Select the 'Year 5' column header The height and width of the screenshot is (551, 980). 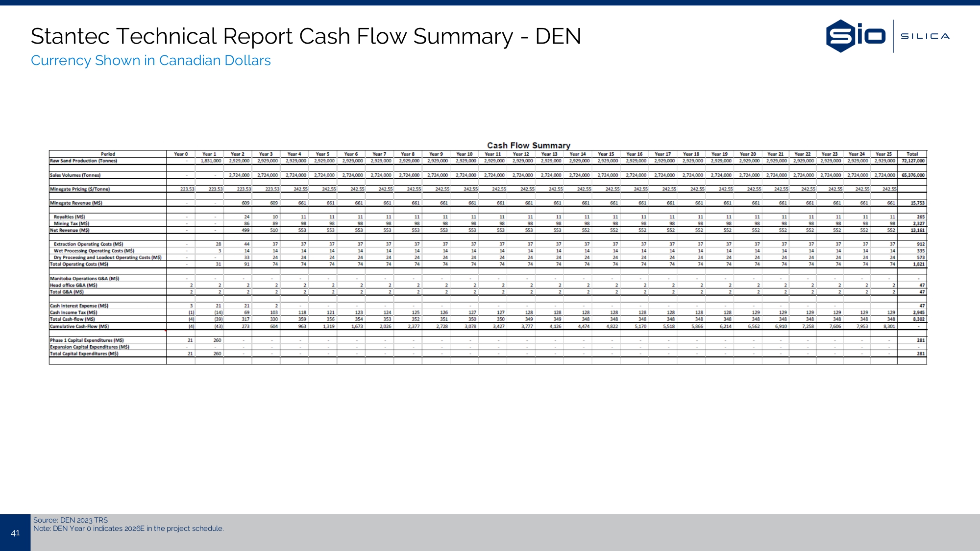(323, 154)
